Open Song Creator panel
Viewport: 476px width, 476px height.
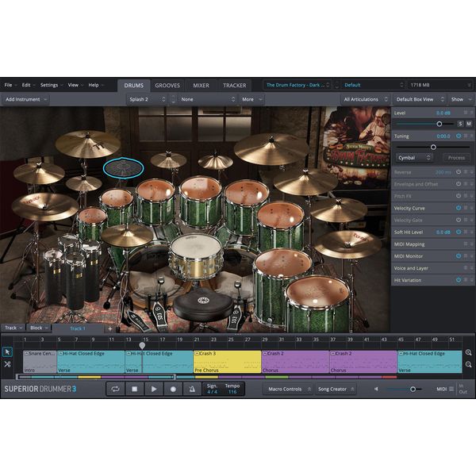click(x=336, y=389)
